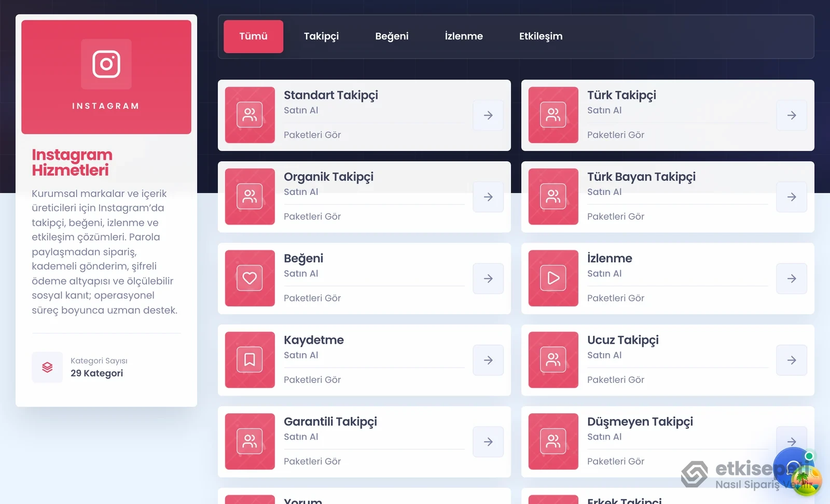Click the Standart Takipçi users icon

coord(250,115)
